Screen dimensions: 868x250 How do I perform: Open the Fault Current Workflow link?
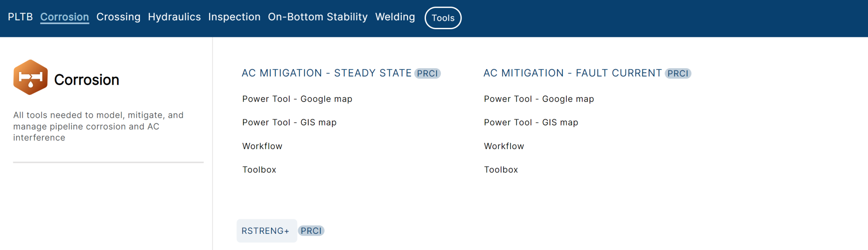pyautogui.click(x=504, y=146)
